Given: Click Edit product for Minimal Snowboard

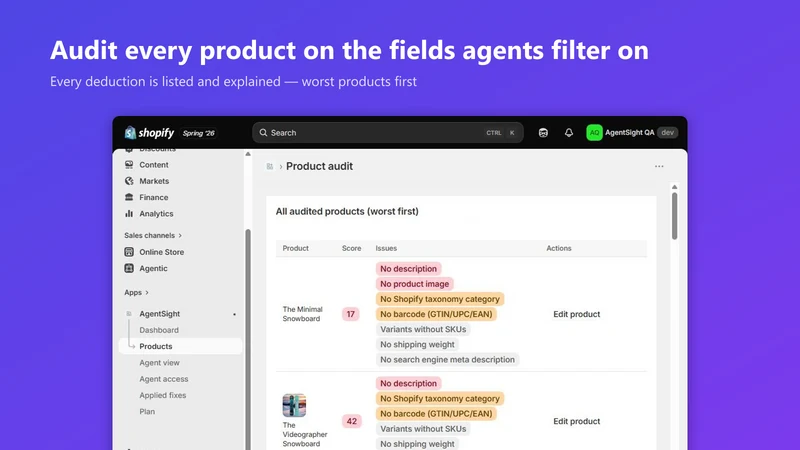Looking at the screenshot, I should (577, 314).
